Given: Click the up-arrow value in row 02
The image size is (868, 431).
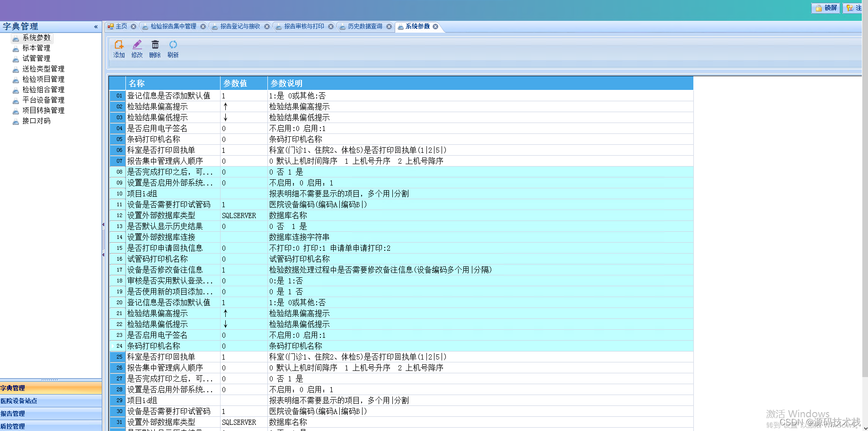Looking at the screenshot, I should (225, 106).
